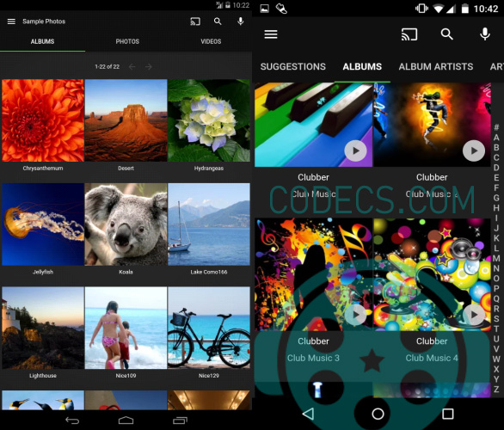504x430 pixels.
Task: Open the Lake Como166 photo
Action: 209,224
